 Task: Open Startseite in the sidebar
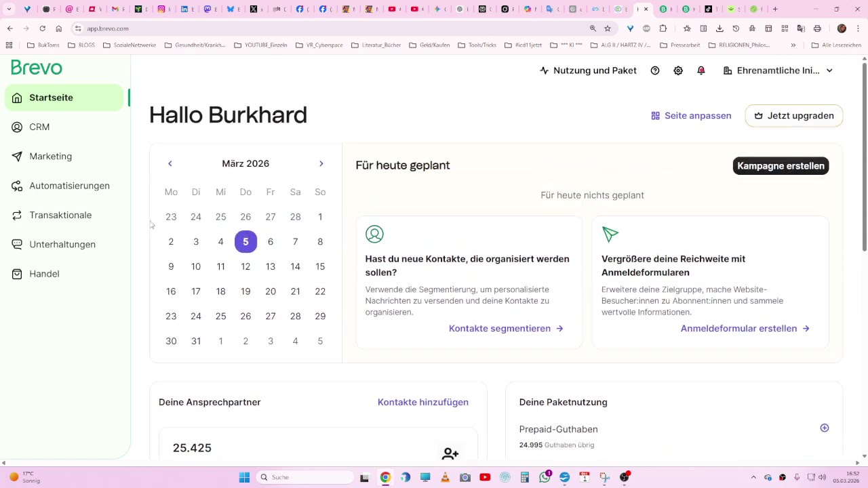65,98
